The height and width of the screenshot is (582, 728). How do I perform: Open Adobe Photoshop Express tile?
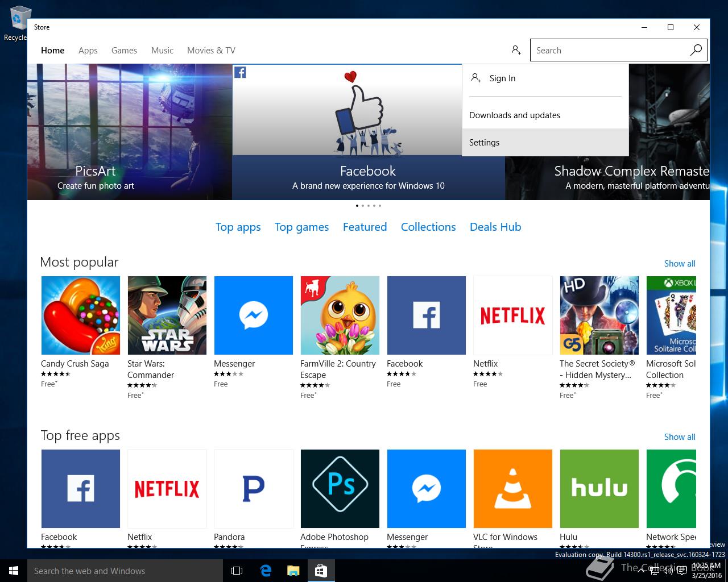click(340, 489)
